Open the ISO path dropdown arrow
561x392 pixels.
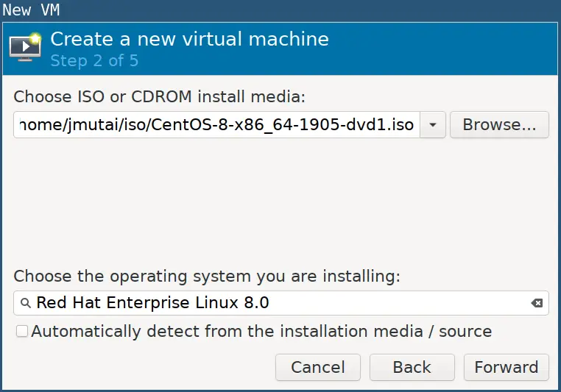433,125
